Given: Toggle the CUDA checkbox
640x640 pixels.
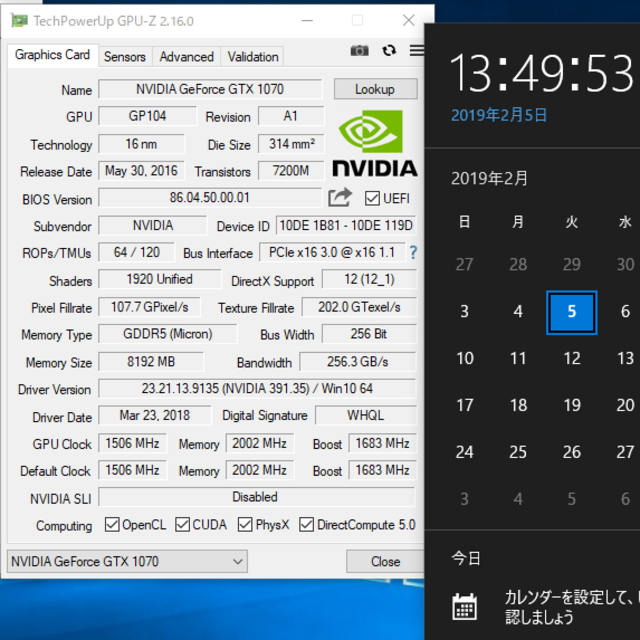Looking at the screenshot, I should (x=182, y=524).
